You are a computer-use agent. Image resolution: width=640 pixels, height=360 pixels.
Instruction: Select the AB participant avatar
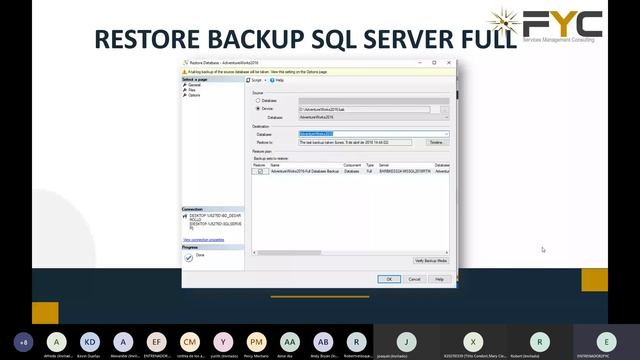tap(323, 342)
